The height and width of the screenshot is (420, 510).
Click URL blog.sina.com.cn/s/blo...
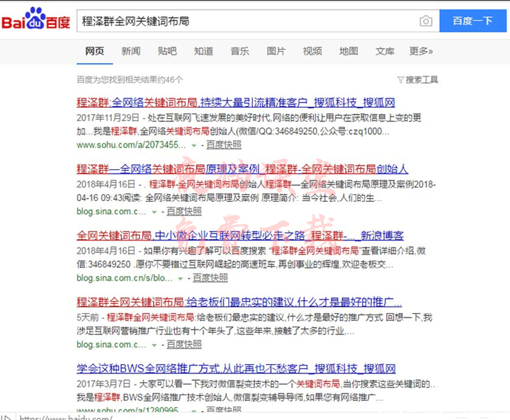coord(124,278)
